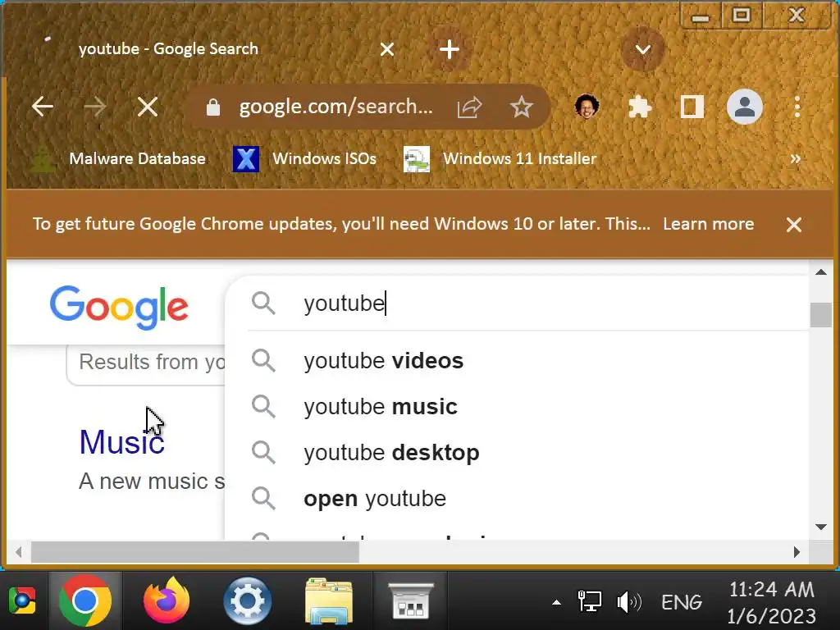Dismiss the Chrome update infobar
Viewport: 840px width, 630px height.
793,225
